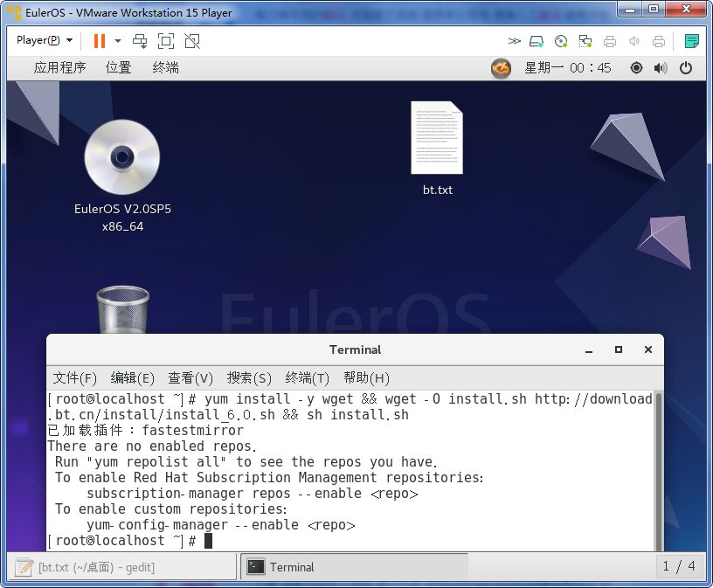The image size is (713, 588).
Task: Click the Terminal window title bar
Action: pos(355,349)
